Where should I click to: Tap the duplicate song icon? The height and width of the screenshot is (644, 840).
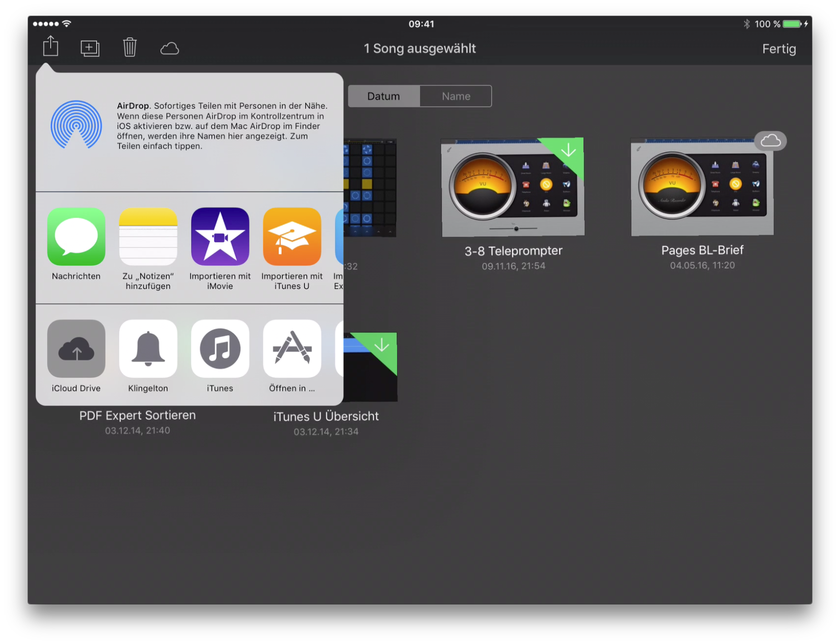click(x=90, y=48)
